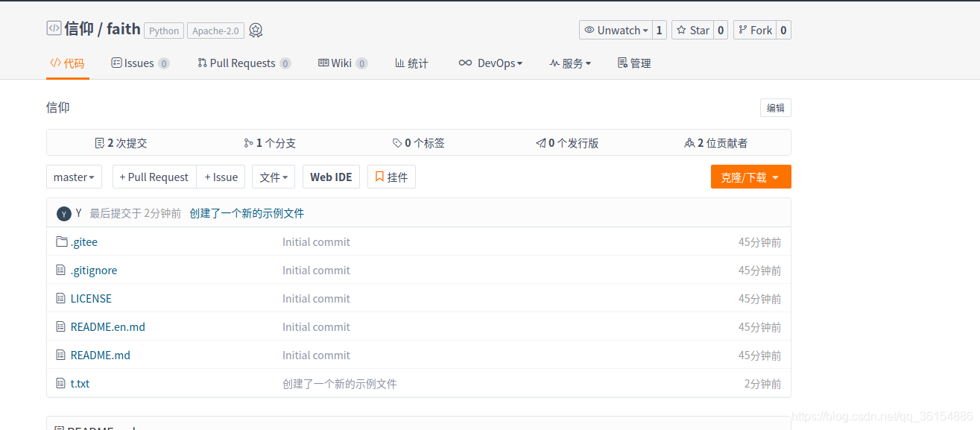Viewport: 980px width, 430px height.
Task: Click the 最后提交于 2分钟前 text
Action: (x=135, y=213)
